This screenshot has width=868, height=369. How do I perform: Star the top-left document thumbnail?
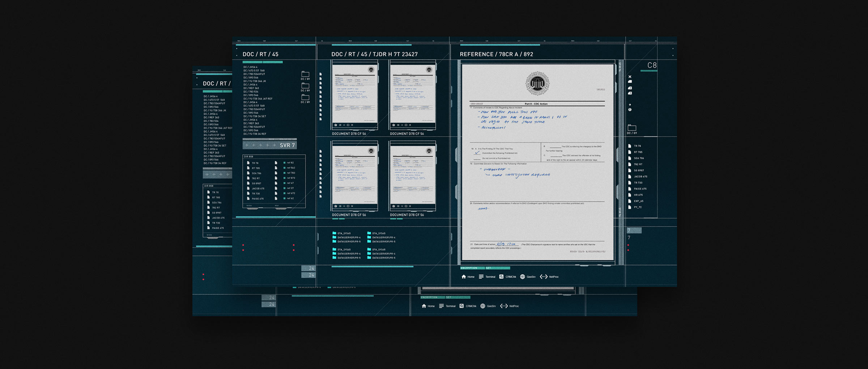point(336,125)
